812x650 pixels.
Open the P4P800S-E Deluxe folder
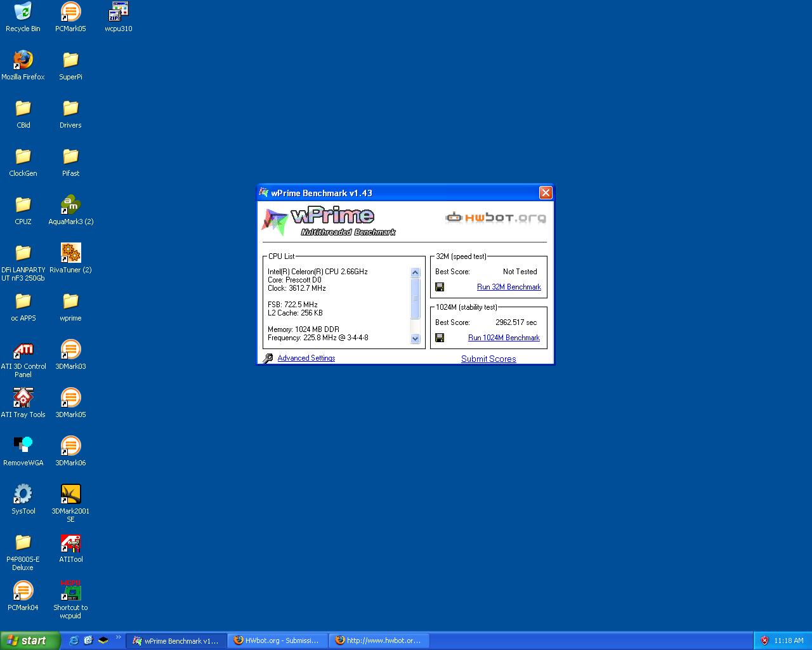(x=23, y=552)
